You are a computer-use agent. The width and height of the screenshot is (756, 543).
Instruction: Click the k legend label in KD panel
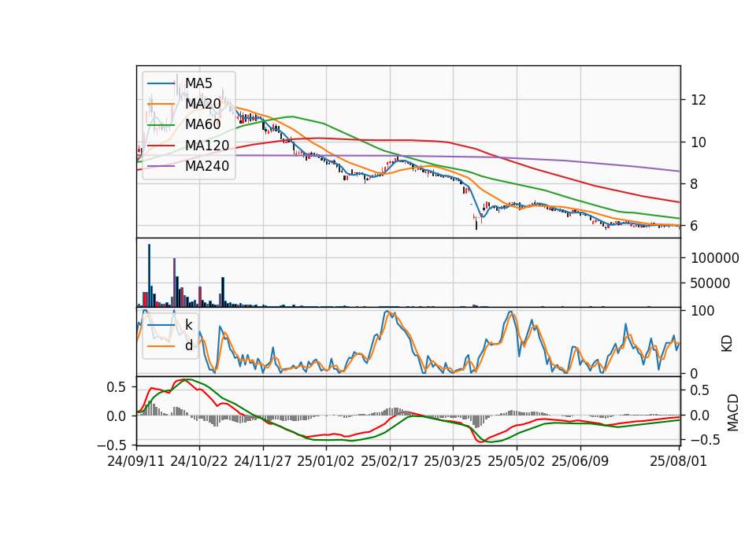tap(188, 325)
